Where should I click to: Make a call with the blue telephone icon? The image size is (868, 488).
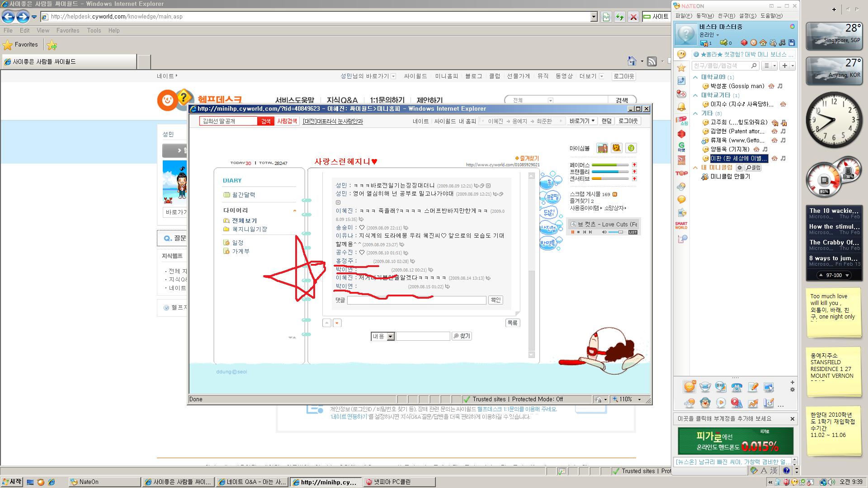(737, 387)
